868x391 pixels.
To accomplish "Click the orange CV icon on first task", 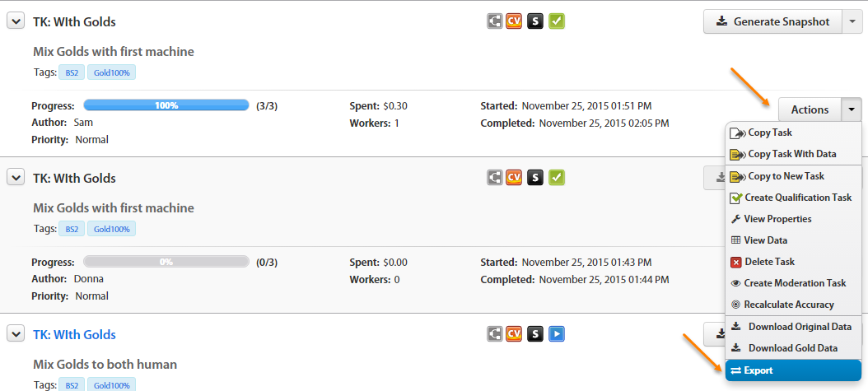I will pos(514,21).
